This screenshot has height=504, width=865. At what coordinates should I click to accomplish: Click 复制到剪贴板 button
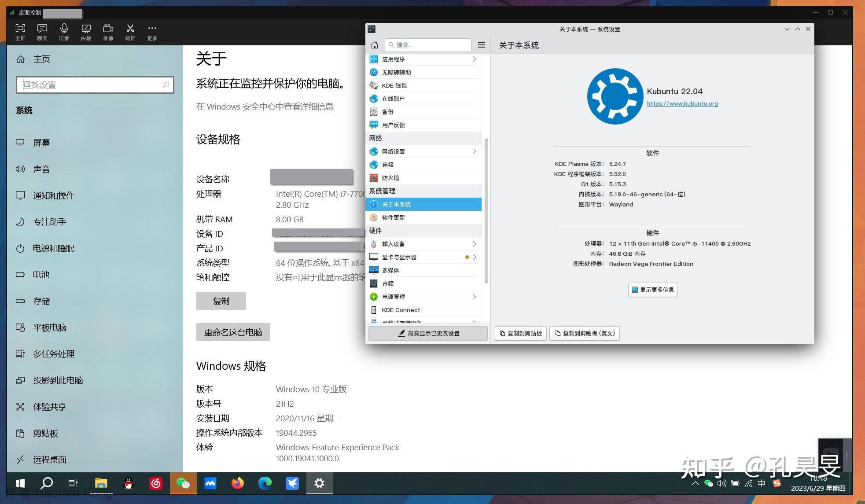(x=520, y=333)
